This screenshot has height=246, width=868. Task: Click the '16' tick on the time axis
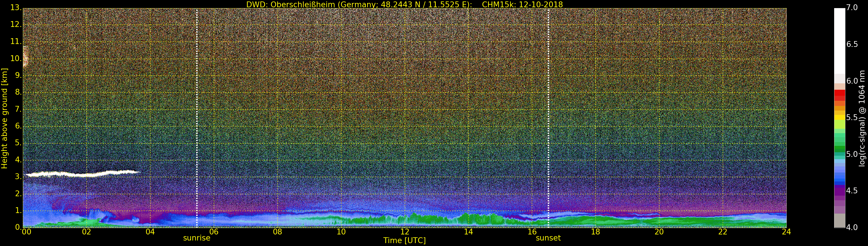coord(532,232)
